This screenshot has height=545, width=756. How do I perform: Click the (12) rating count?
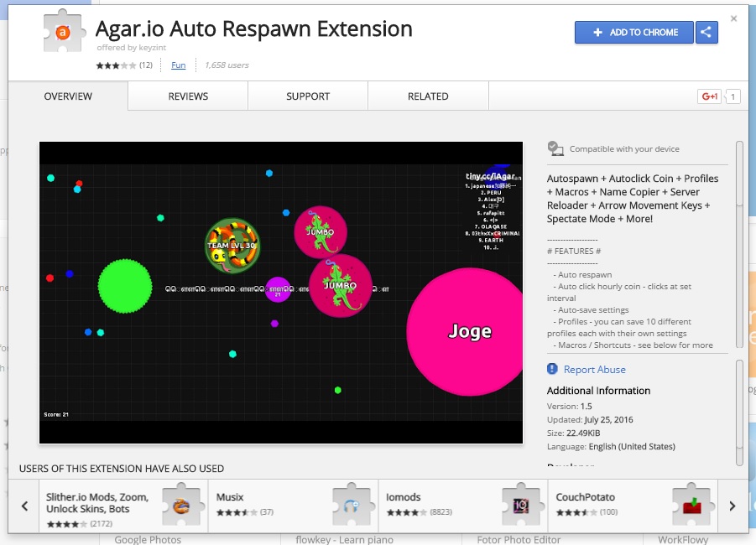146,65
